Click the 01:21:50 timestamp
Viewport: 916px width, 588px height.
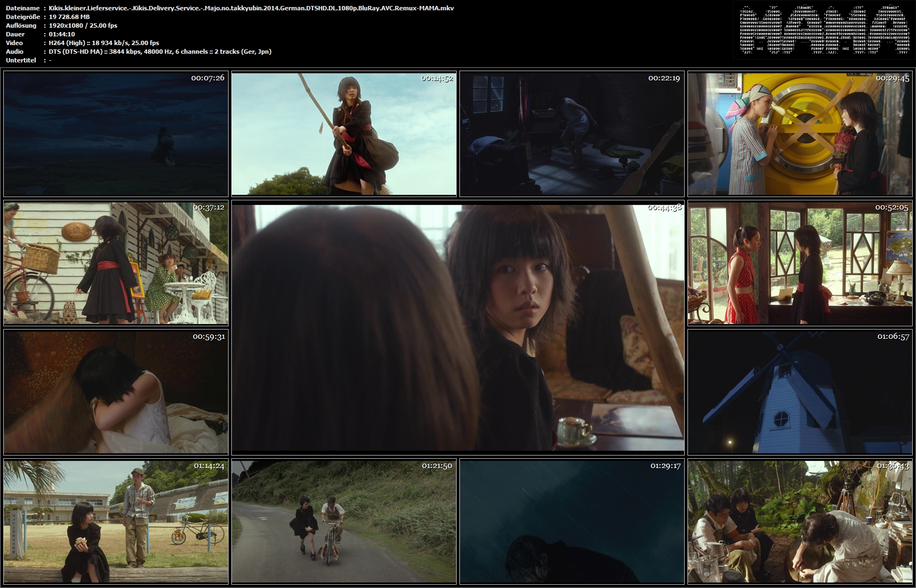tap(437, 466)
